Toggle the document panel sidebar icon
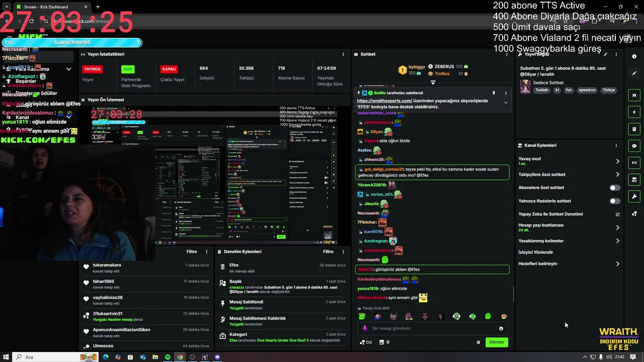Image resolution: width=644 pixels, height=362 pixels. [634, 129]
